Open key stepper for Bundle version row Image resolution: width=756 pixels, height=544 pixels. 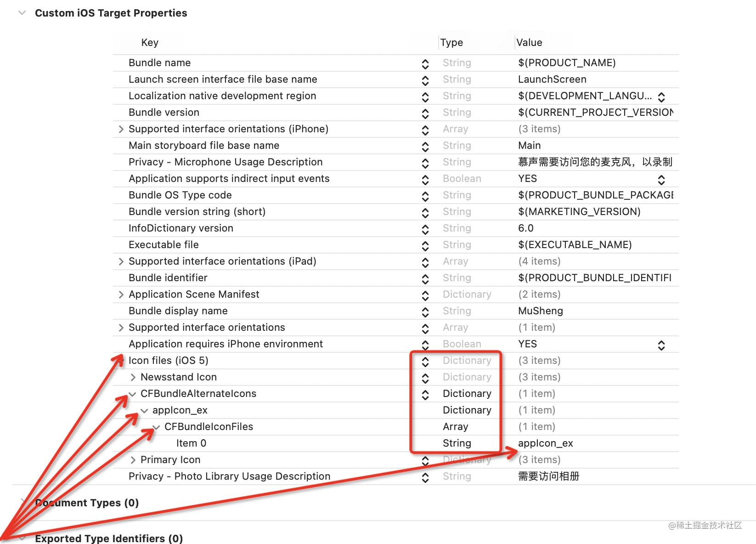(x=425, y=113)
